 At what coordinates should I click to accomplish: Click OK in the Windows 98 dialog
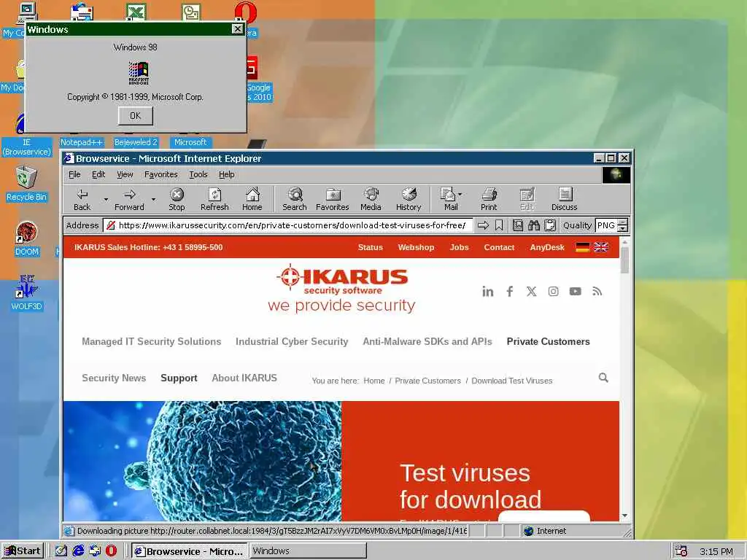point(135,116)
